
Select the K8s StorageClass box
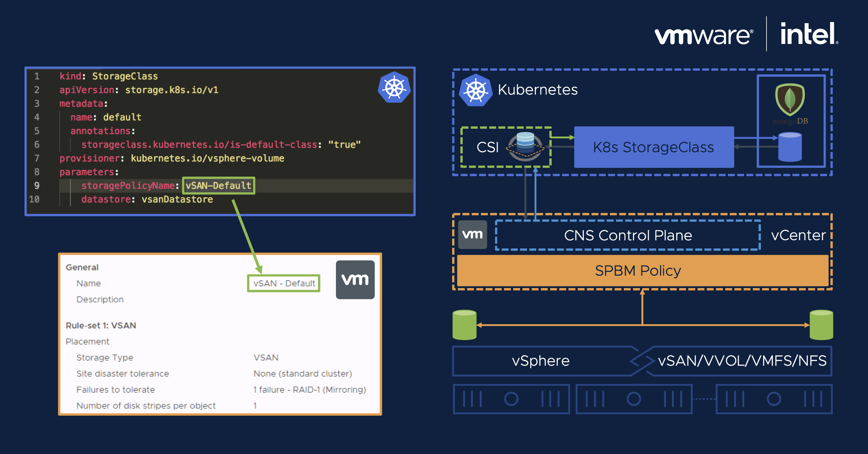[x=654, y=147]
